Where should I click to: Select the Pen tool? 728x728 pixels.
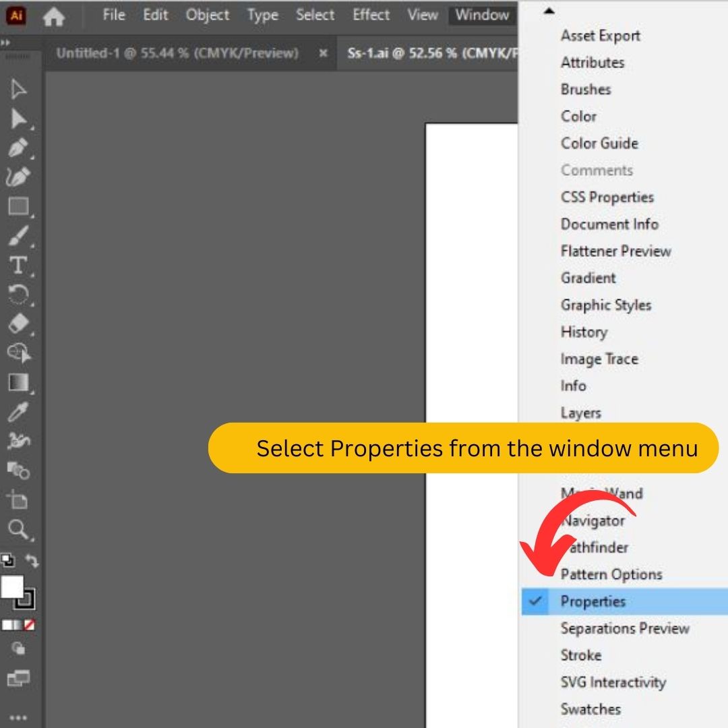pos(18,148)
